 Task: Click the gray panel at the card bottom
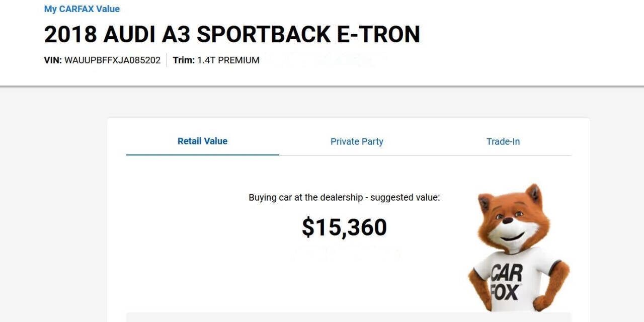tap(348, 317)
